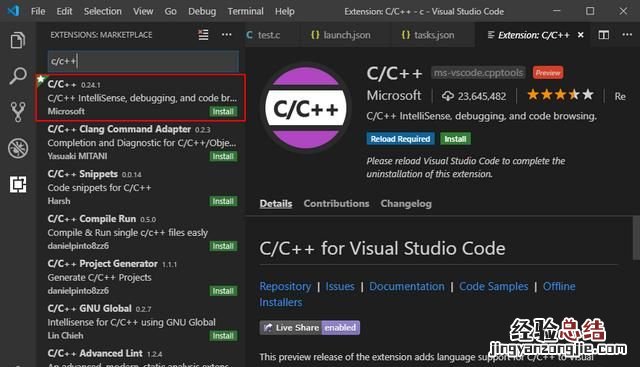Open the Help menu
This screenshot has width=640, height=367.
(284, 11)
